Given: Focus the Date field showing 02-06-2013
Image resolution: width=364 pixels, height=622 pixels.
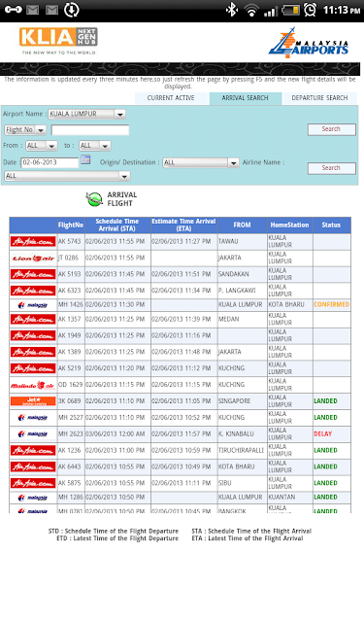Looking at the screenshot, I should pos(50,162).
